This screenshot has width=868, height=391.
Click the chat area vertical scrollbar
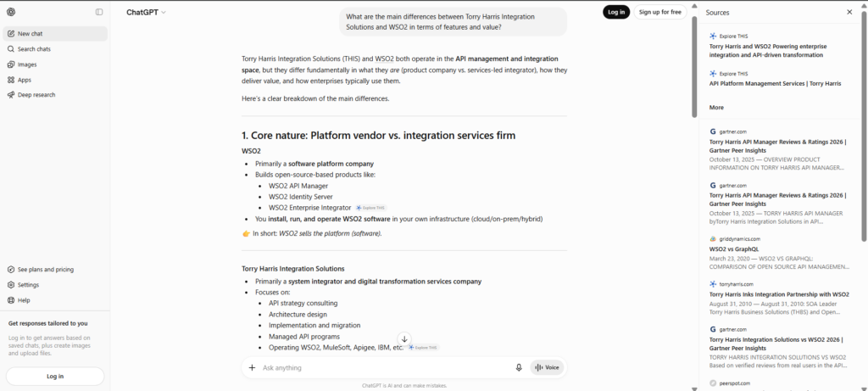694,66
